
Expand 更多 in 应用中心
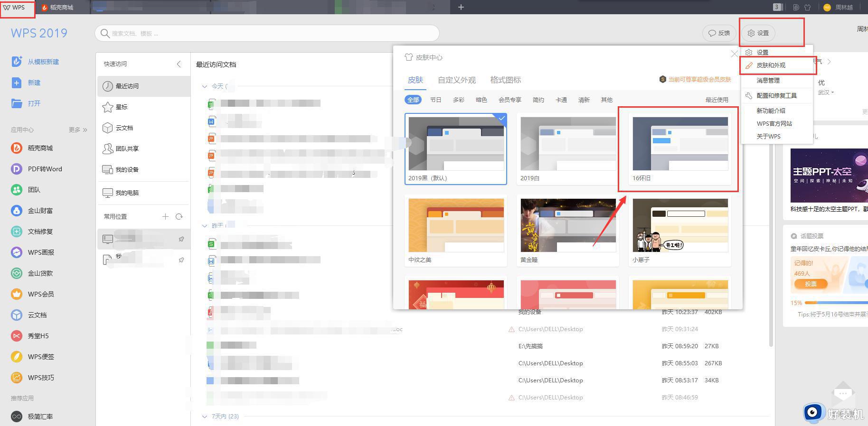click(78, 130)
